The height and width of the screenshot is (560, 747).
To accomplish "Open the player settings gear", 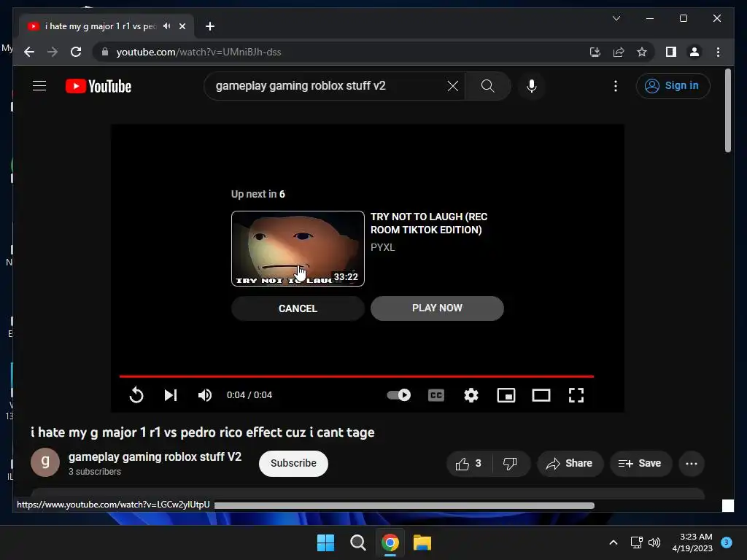I will tap(471, 394).
